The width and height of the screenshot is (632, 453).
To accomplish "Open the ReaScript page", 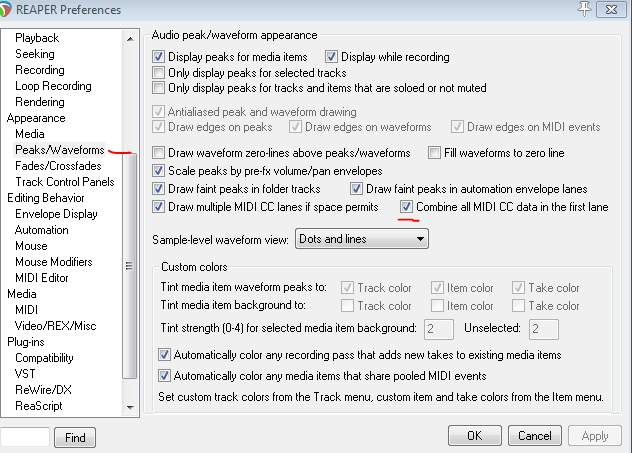I will point(39,406).
